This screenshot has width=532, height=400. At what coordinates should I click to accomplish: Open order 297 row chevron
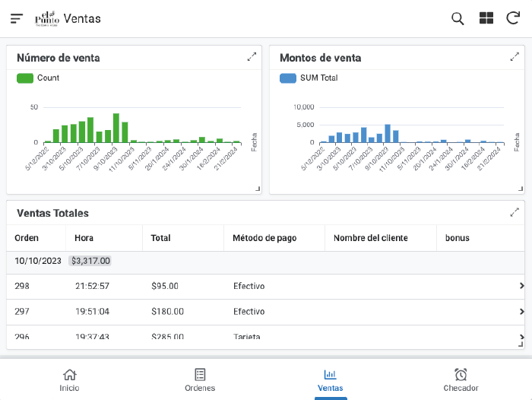[521, 312]
